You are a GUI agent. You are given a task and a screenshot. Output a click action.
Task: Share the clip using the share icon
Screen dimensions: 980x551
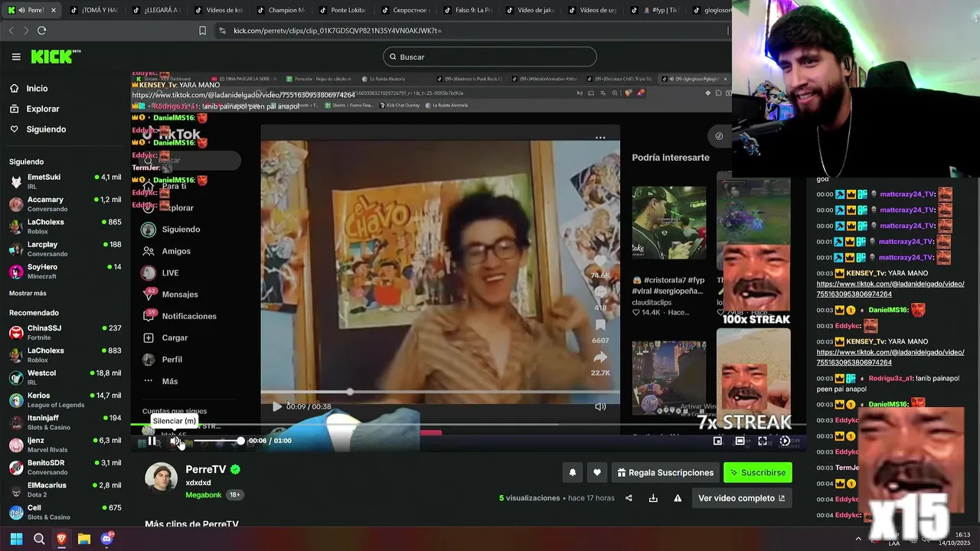pyautogui.click(x=629, y=498)
